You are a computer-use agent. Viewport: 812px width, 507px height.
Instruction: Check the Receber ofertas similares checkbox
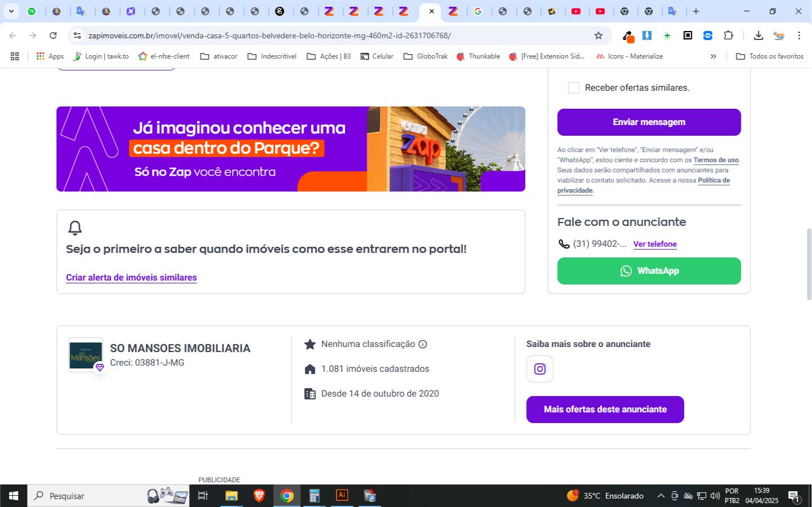pos(574,87)
